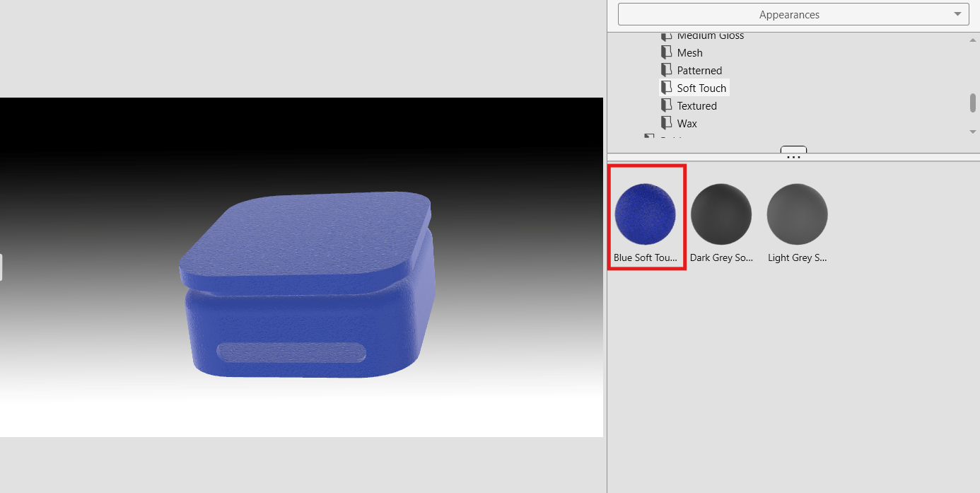The width and height of the screenshot is (980, 493).
Task: Click the Patterned folder icon
Action: [x=666, y=70]
